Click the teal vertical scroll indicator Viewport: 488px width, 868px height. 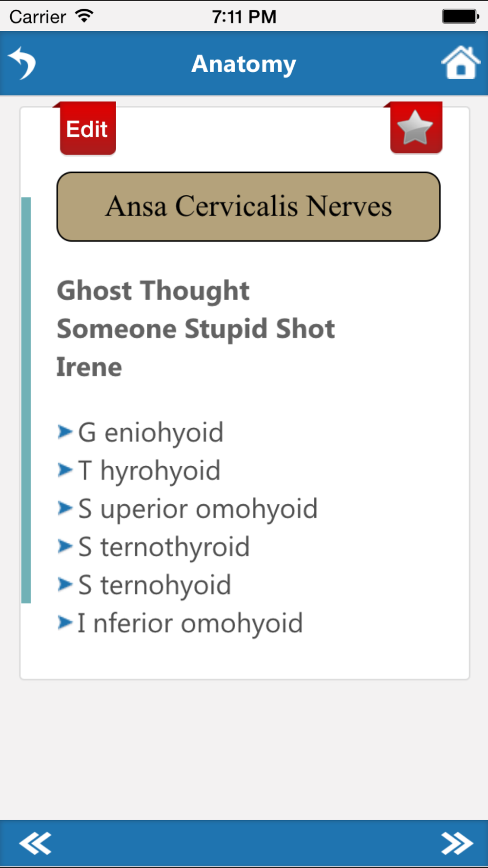tap(26, 400)
